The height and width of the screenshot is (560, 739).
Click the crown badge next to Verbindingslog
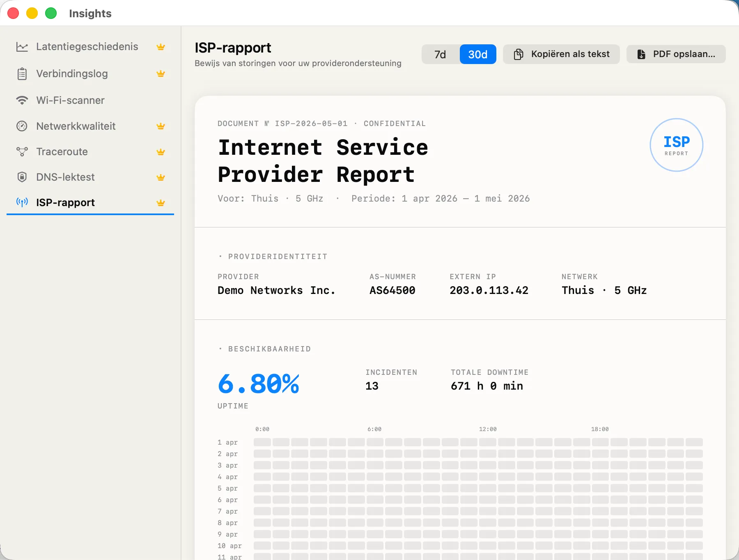(x=161, y=73)
